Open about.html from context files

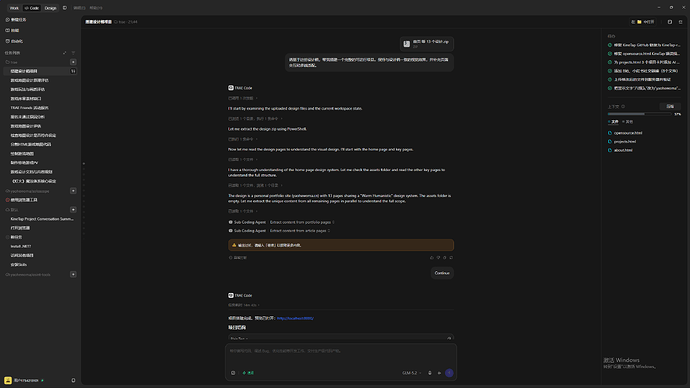pyautogui.click(x=620, y=150)
